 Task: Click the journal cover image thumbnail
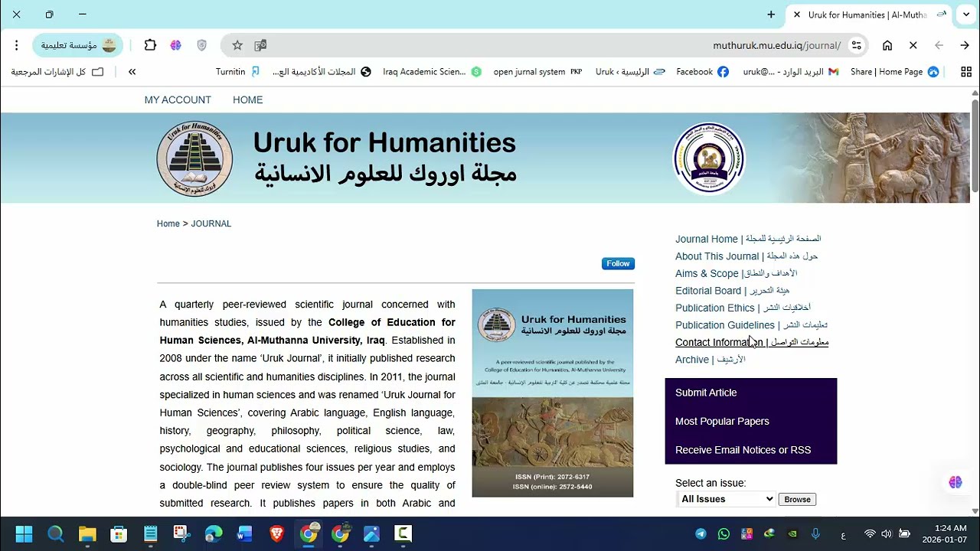(x=553, y=393)
